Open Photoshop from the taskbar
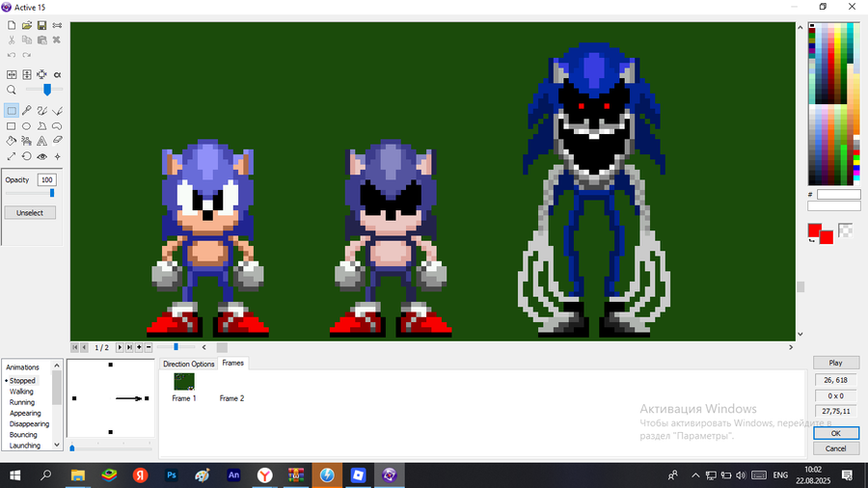868x488 pixels. [x=172, y=475]
